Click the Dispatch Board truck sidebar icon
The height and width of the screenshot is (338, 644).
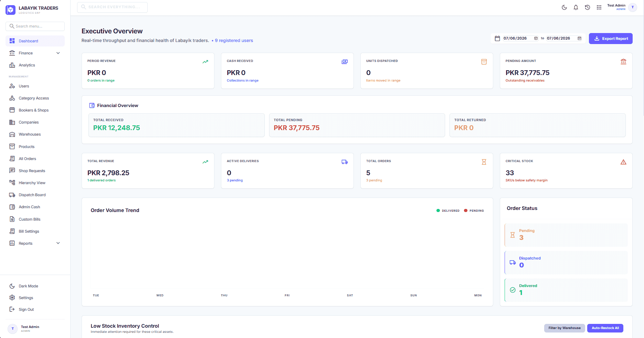point(12,195)
